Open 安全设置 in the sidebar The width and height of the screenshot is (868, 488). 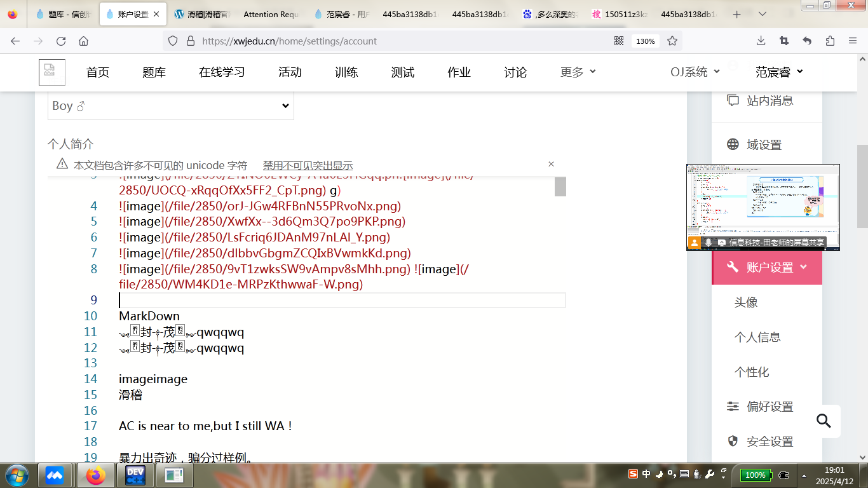(770, 442)
